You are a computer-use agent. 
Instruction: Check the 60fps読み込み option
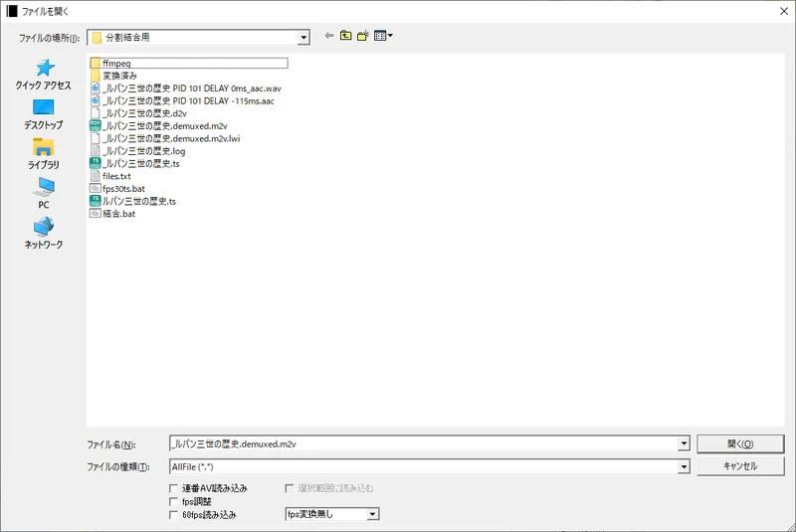(175, 515)
